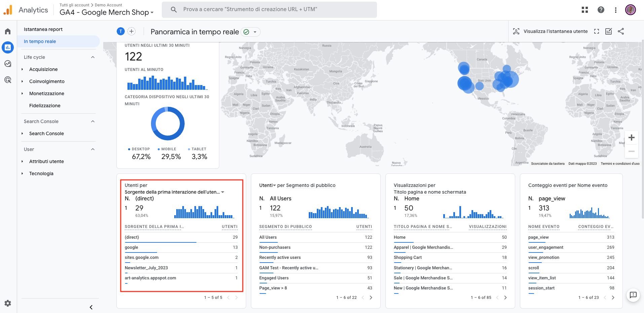Open the Advertising icon in left rail

coord(8,80)
